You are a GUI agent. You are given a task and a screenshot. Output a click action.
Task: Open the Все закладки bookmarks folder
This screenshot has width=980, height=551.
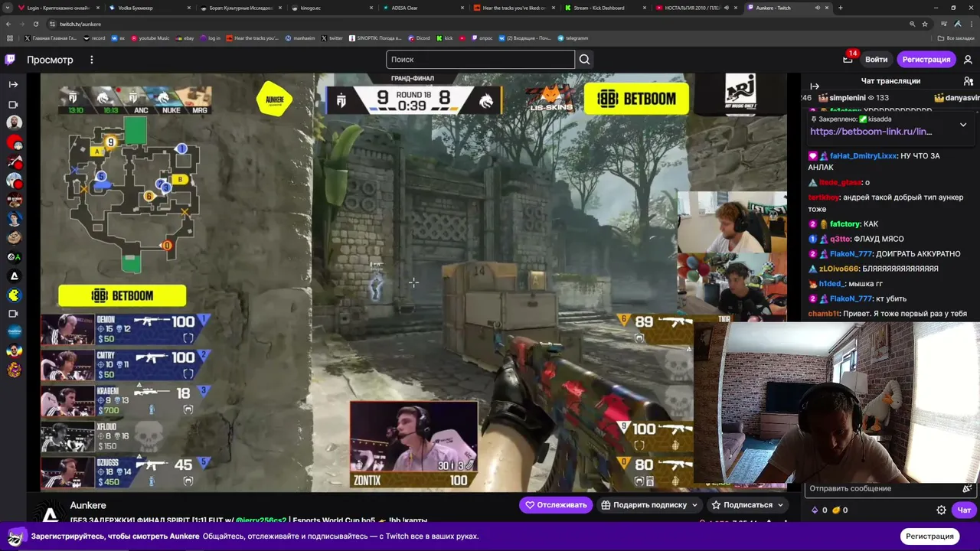point(957,38)
